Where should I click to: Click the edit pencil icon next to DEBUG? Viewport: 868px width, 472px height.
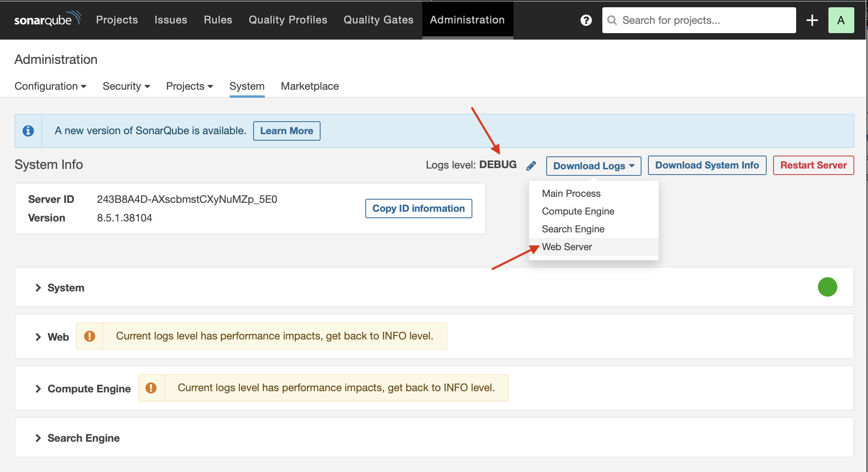tap(530, 166)
